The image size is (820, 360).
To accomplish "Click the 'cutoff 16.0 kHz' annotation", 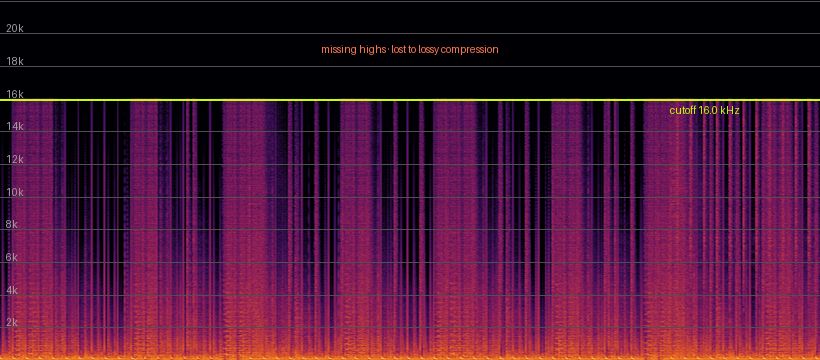I will (x=704, y=110).
